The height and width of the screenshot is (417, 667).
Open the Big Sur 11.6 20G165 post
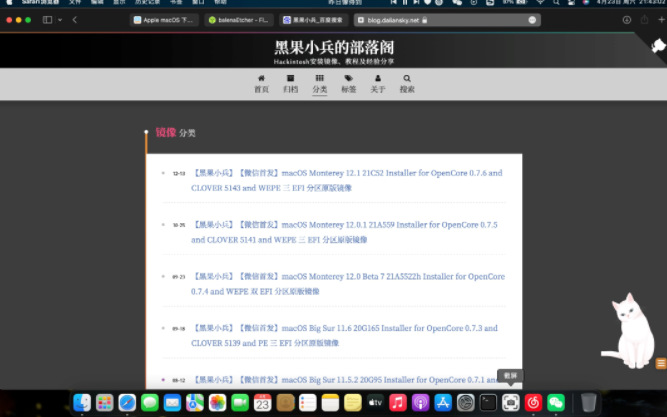[344, 335]
